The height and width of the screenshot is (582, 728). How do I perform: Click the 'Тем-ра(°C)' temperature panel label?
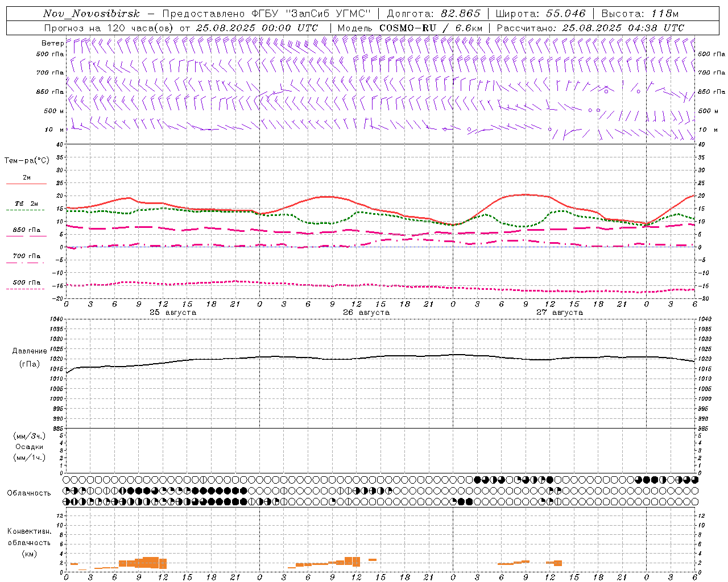click(27, 161)
